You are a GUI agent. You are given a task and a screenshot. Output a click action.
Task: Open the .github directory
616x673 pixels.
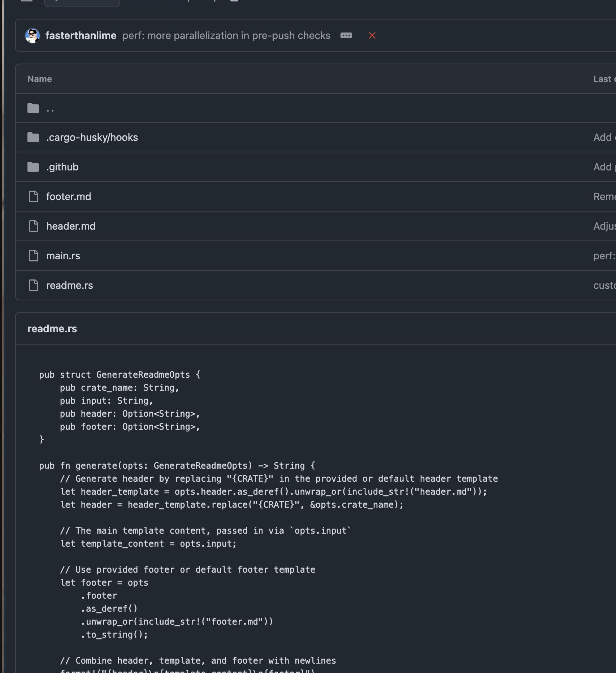coord(62,167)
